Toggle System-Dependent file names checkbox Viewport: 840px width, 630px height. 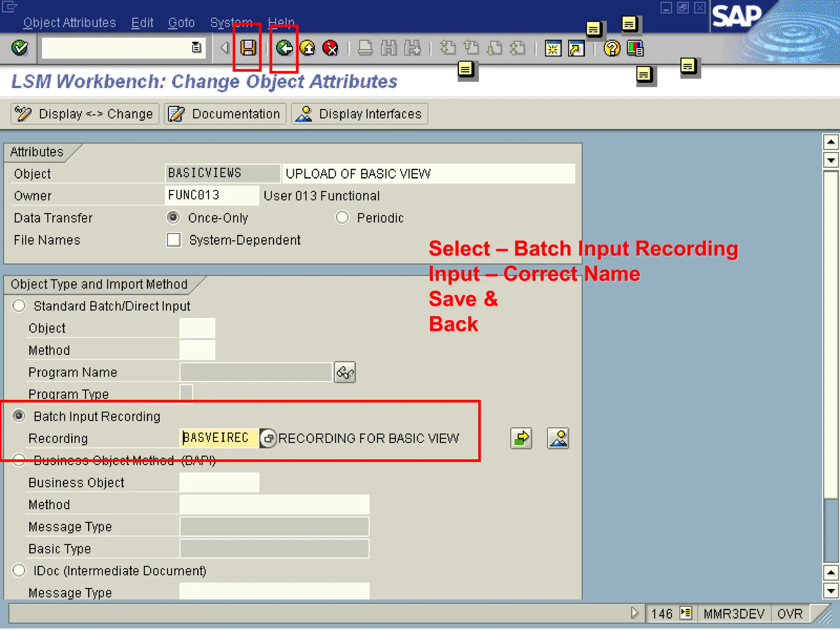pos(173,240)
